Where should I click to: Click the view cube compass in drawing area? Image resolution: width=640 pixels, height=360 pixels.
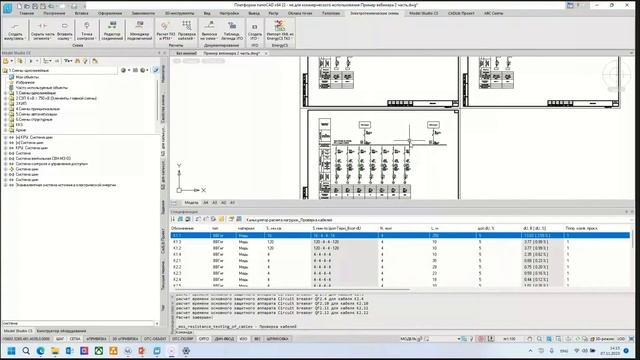(615, 75)
